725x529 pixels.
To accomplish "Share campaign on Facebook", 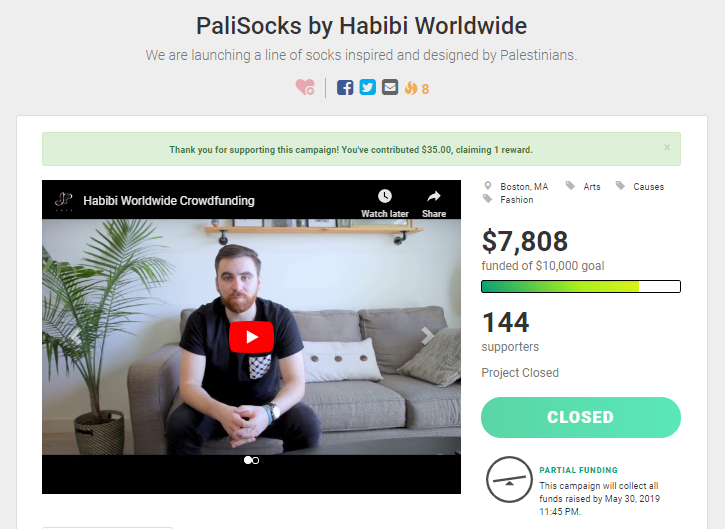I will point(345,87).
